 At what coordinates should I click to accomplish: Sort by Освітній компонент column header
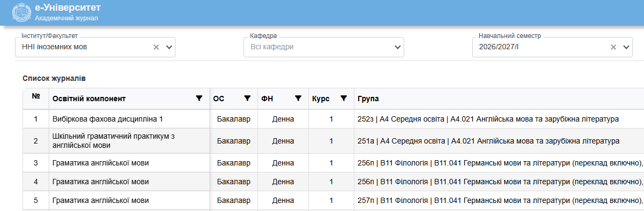tap(89, 99)
